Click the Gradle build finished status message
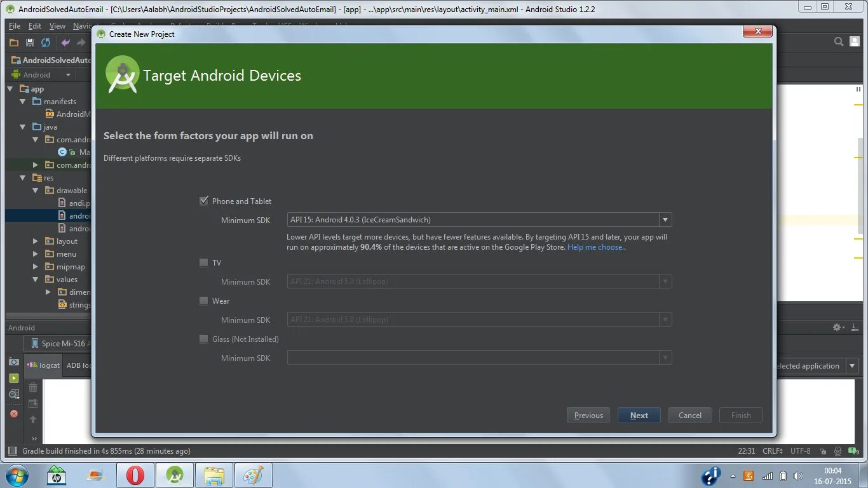The height and width of the screenshot is (488, 868). (x=106, y=451)
